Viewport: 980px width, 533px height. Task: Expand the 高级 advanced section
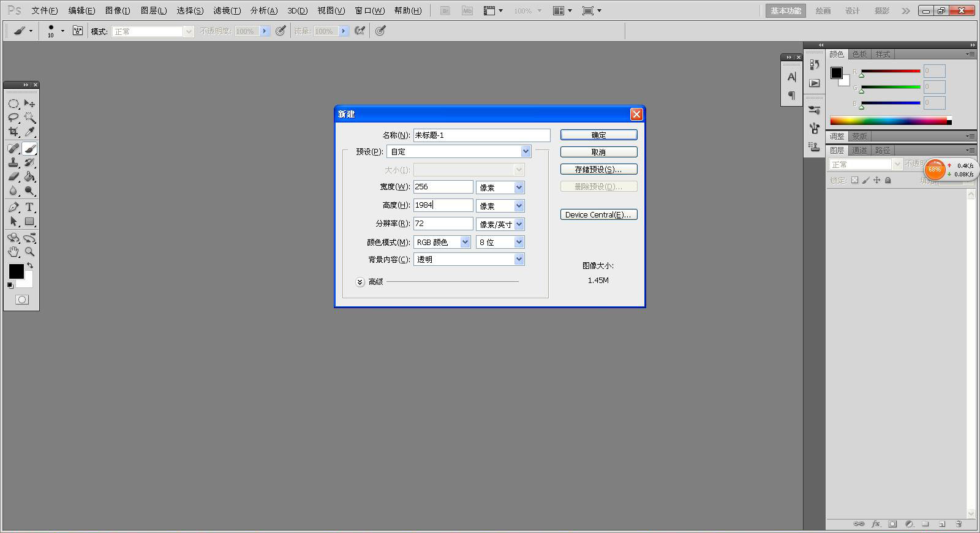tap(360, 282)
